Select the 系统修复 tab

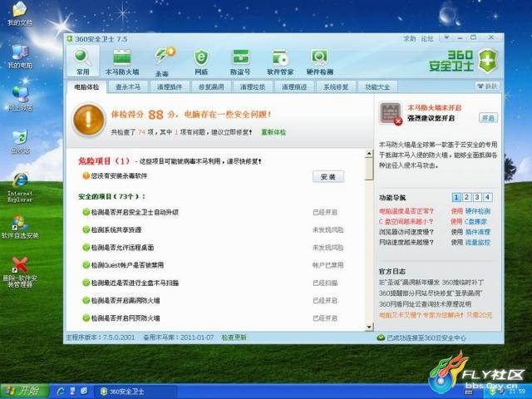pyautogui.click(x=336, y=86)
